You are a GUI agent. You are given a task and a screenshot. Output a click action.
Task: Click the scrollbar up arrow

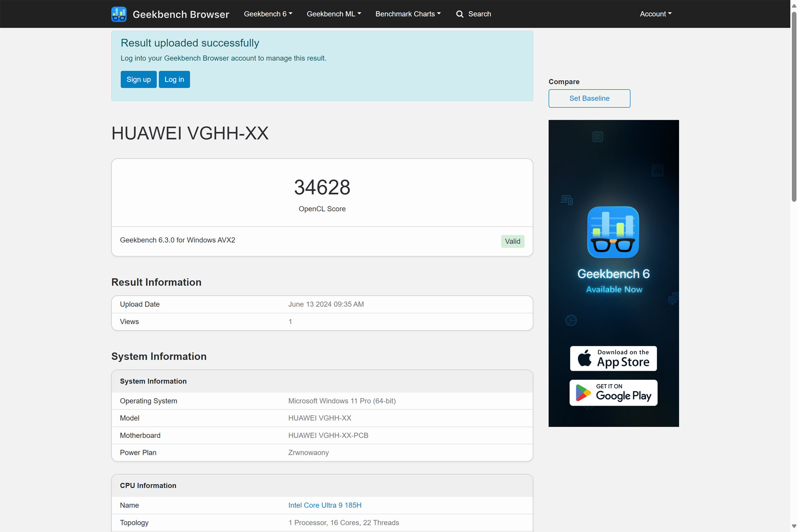[x=794, y=5]
